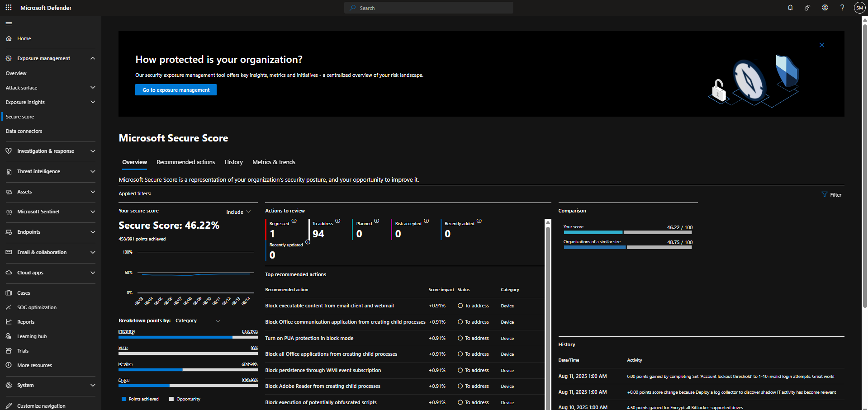Click Go to exposure management button

tap(176, 90)
